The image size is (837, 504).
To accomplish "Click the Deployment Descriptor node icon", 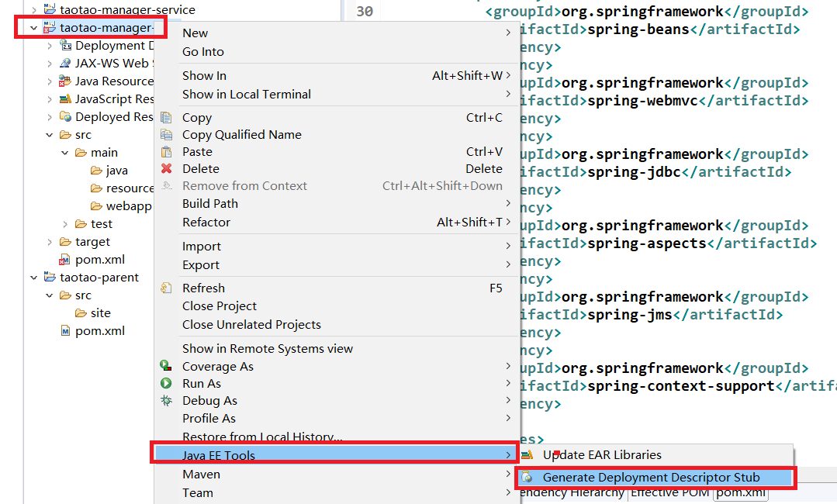I will click(x=66, y=46).
